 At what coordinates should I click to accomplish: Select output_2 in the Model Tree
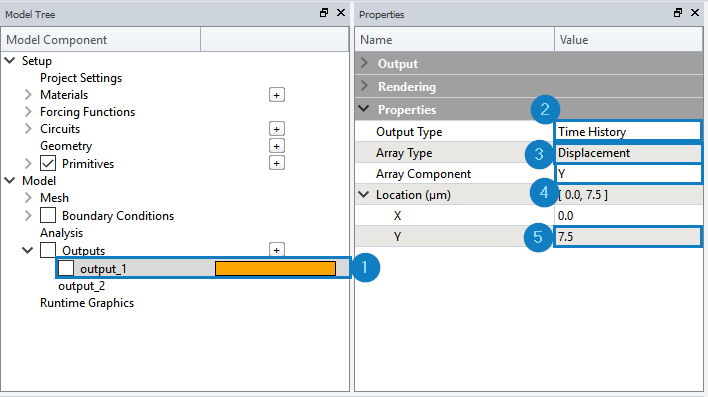click(x=81, y=286)
